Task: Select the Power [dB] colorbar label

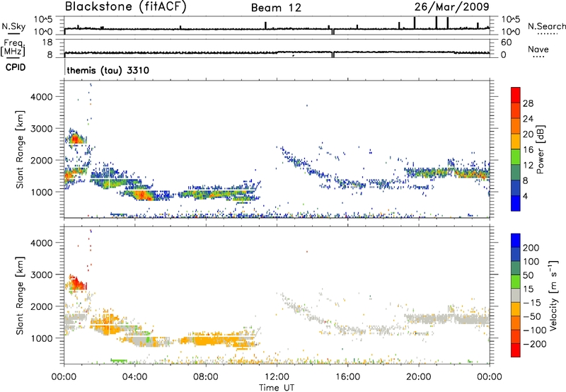Action: pos(540,149)
